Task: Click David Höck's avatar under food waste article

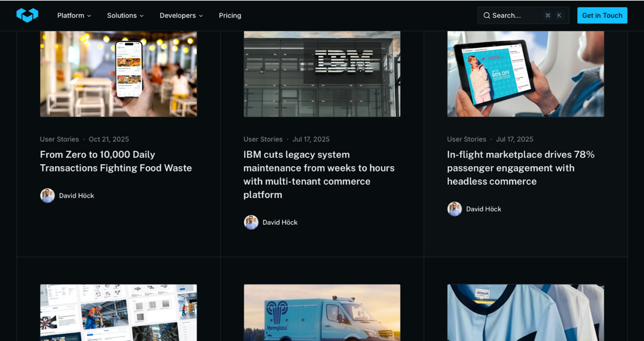Action: [47, 195]
